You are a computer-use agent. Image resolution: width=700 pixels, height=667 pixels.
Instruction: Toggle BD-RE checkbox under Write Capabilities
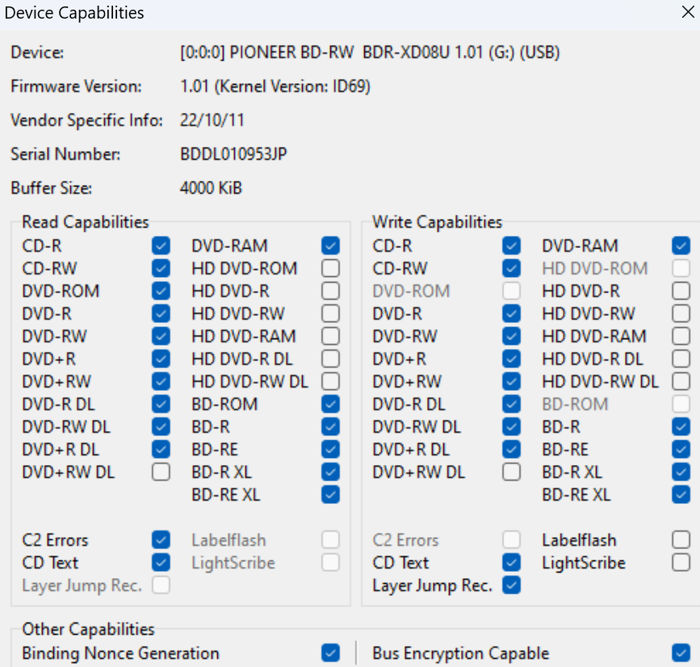tap(681, 449)
